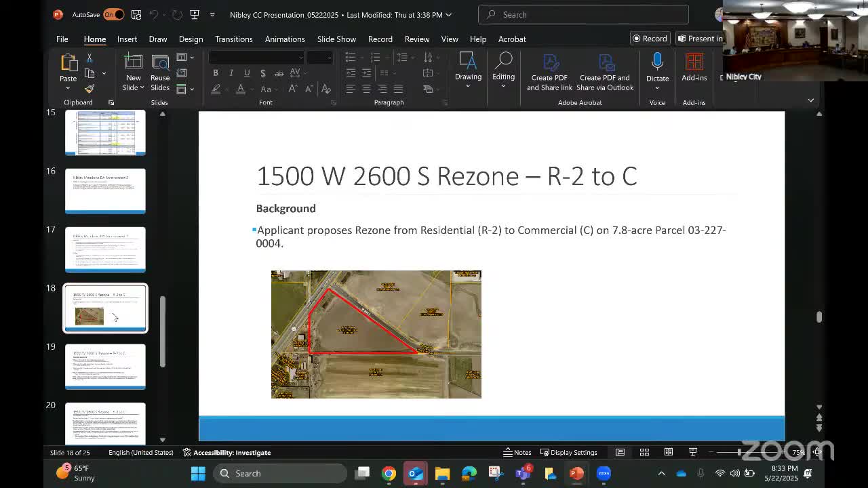This screenshot has height=488, width=868.
Task: Open Display Settings
Action: pos(568,452)
